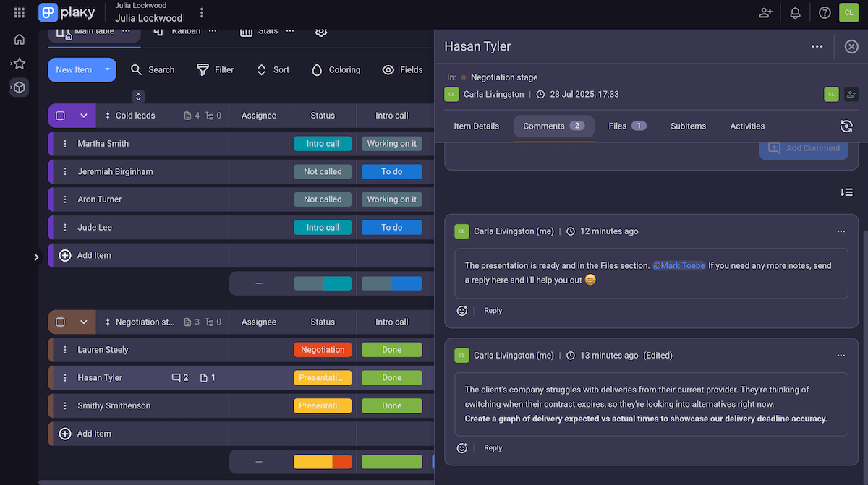Viewport: 868px width, 485px height.
Task: Expand the Cold leads group chevron
Action: 83,116
